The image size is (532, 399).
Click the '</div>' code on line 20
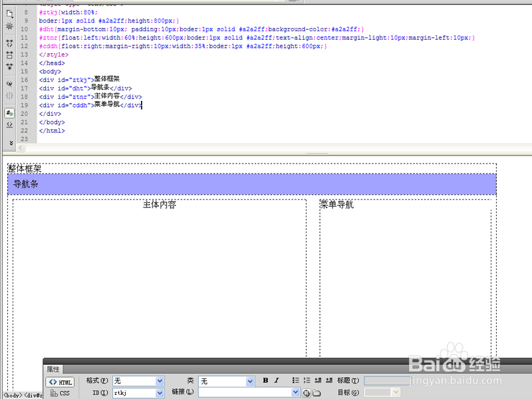pos(50,114)
